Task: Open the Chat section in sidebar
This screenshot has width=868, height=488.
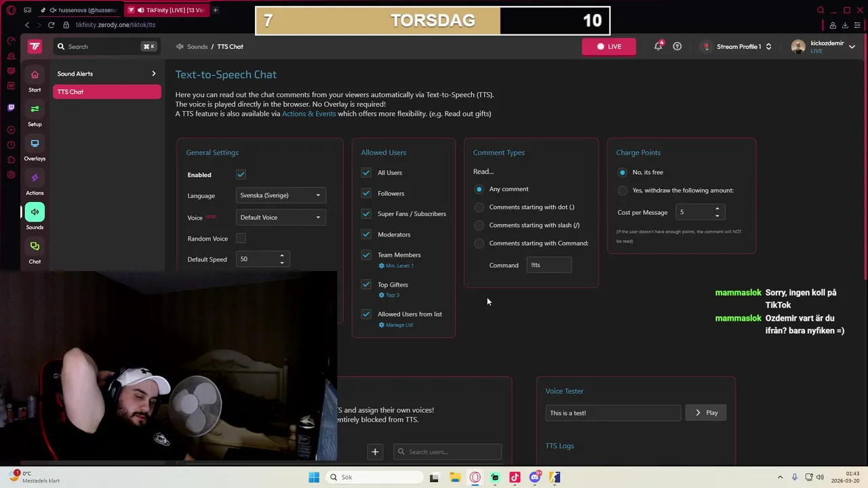Action: pyautogui.click(x=35, y=251)
